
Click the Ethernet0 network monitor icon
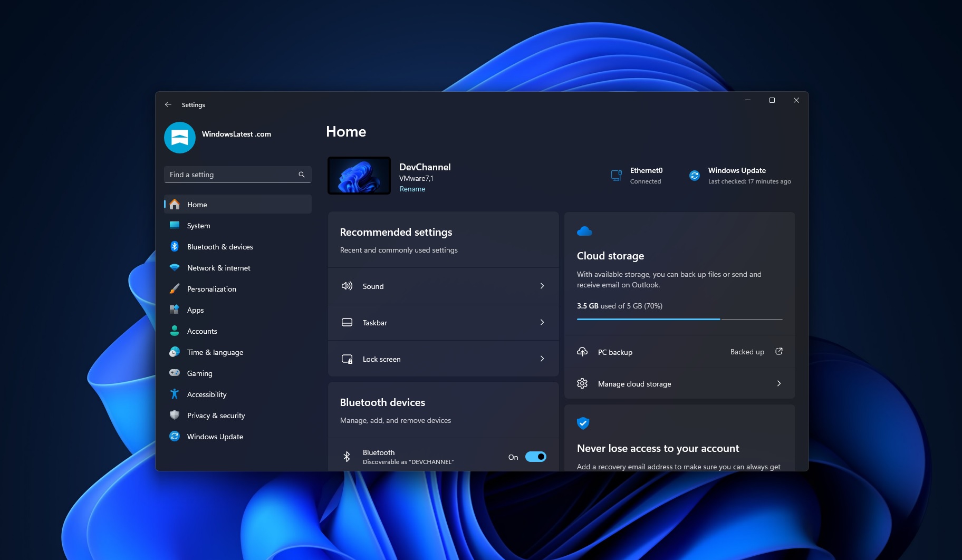pyautogui.click(x=617, y=176)
